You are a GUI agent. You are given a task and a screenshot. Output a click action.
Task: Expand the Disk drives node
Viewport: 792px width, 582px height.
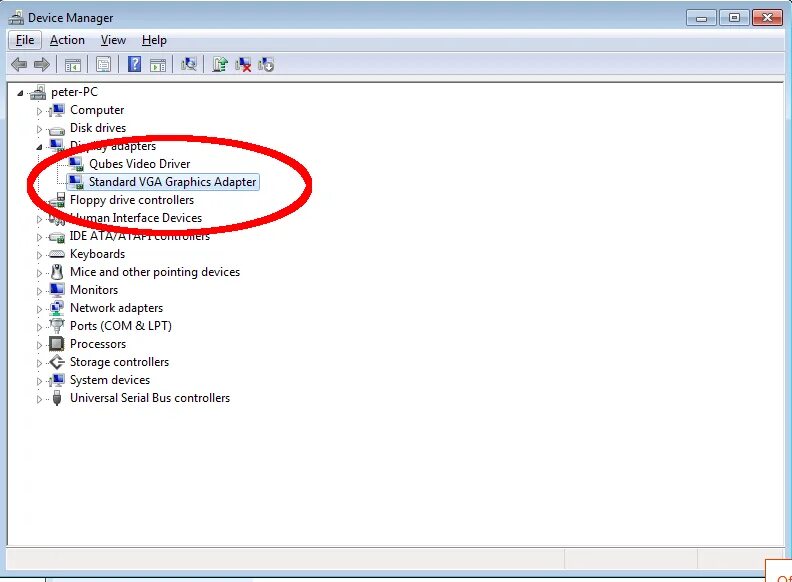click(39, 129)
